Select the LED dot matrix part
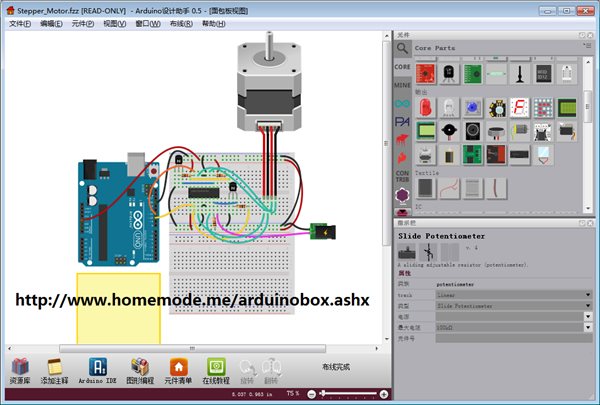Image resolution: width=600 pixels, height=405 pixels. pyautogui.click(x=543, y=108)
